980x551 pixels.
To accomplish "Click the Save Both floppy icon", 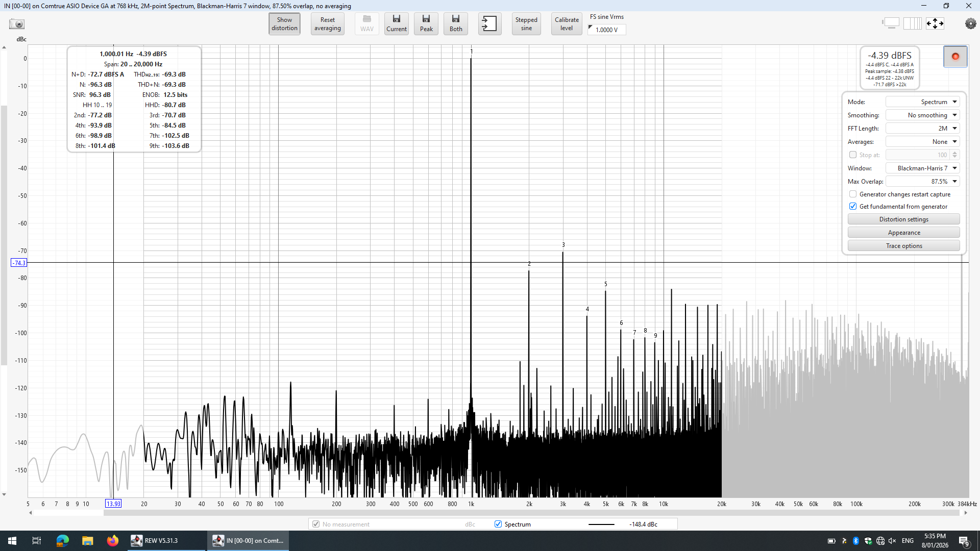I will click(456, 23).
